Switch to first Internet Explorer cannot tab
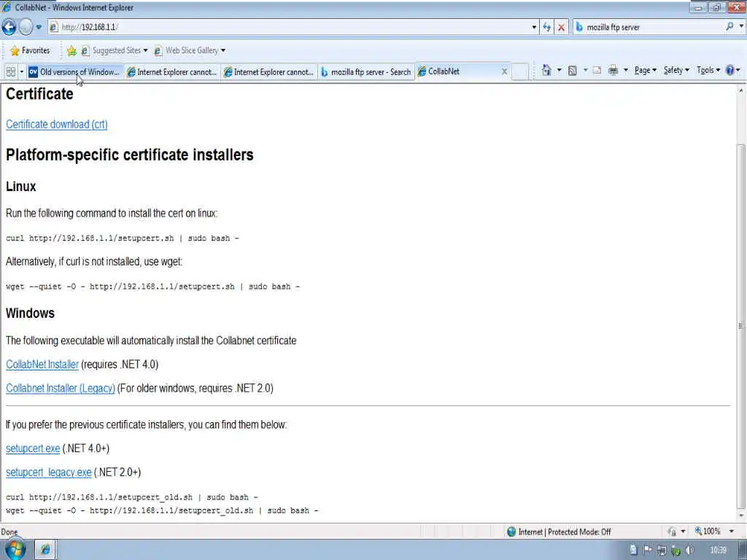Image resolution: width=747 pixels, height=560 pixels. click(172, 72)
